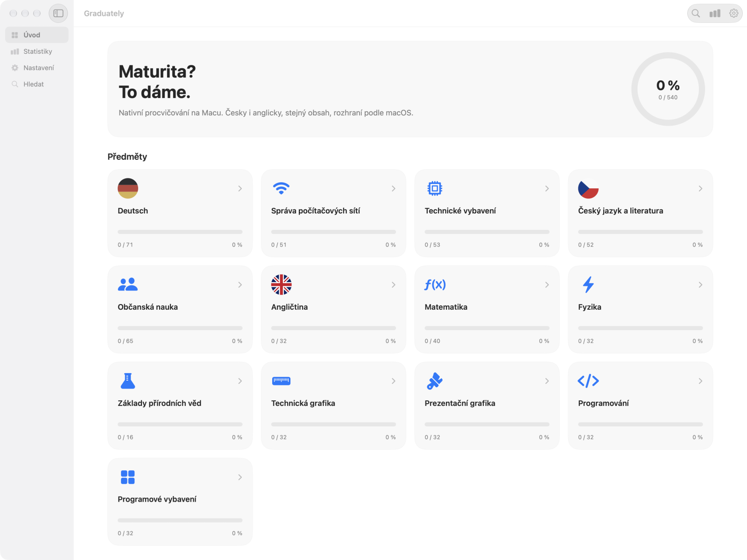
Task: Click the f(x) icon for Matematika
Action: [x=435, y=284]
